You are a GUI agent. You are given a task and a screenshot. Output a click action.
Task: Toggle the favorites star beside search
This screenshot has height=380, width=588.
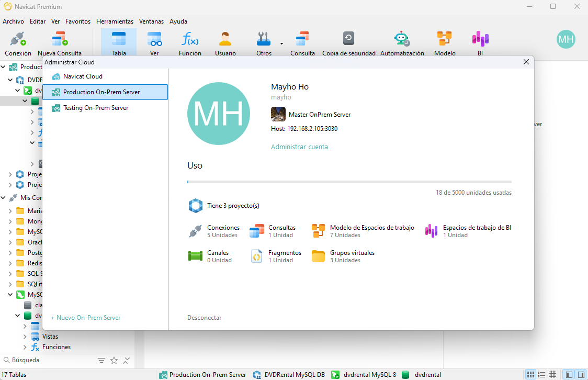click(114, 361)
